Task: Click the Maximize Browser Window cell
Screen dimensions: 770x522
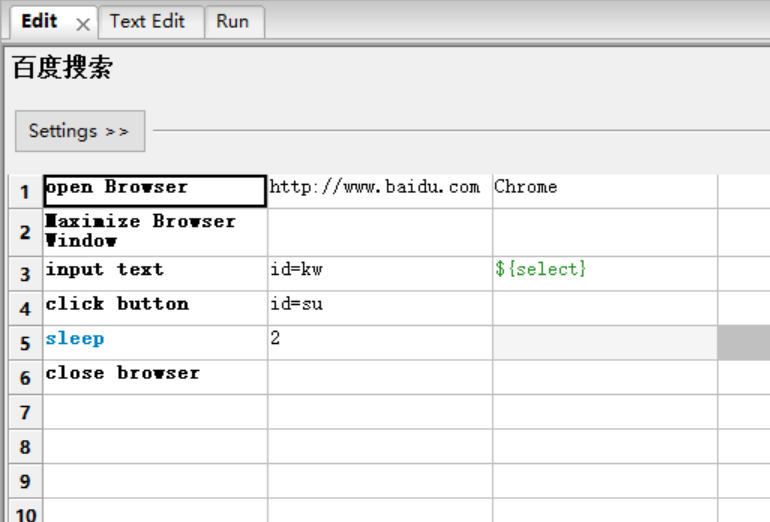Action: point(155,232)
